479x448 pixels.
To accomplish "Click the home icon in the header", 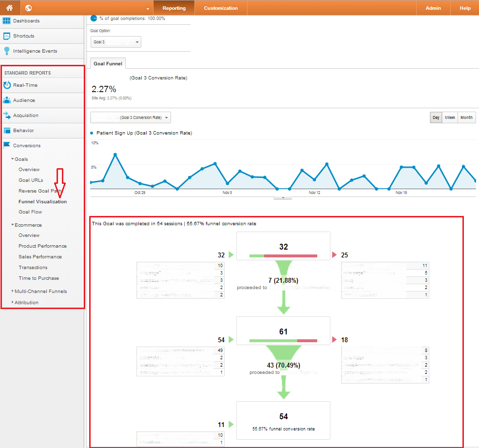I will [x=7, y=8].
